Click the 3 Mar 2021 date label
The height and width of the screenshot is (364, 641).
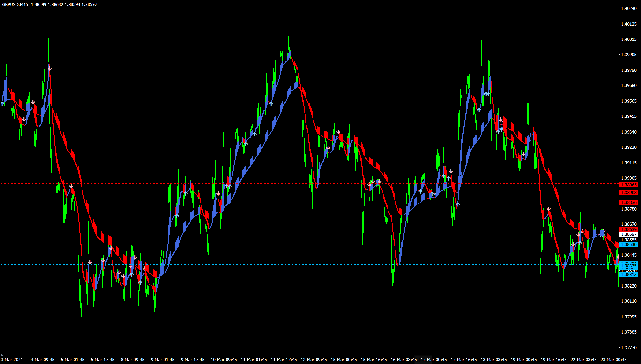click(x=12, y=360)
